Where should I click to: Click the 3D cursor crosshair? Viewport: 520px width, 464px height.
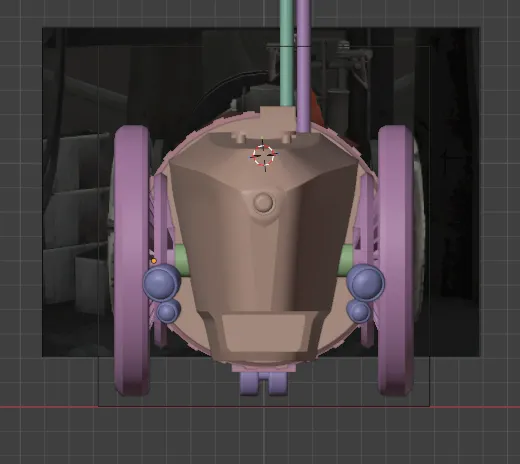(263, 155)
